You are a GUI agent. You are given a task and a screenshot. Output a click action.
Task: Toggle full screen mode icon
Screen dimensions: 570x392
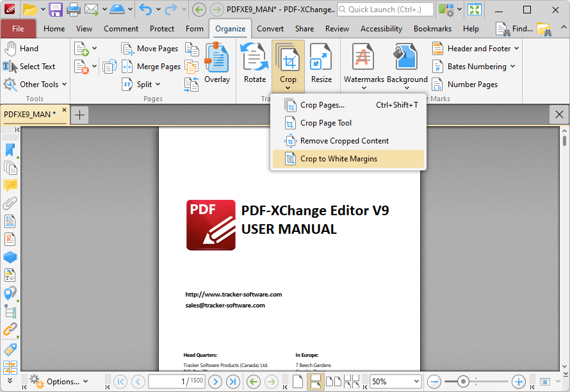[475, 10]
